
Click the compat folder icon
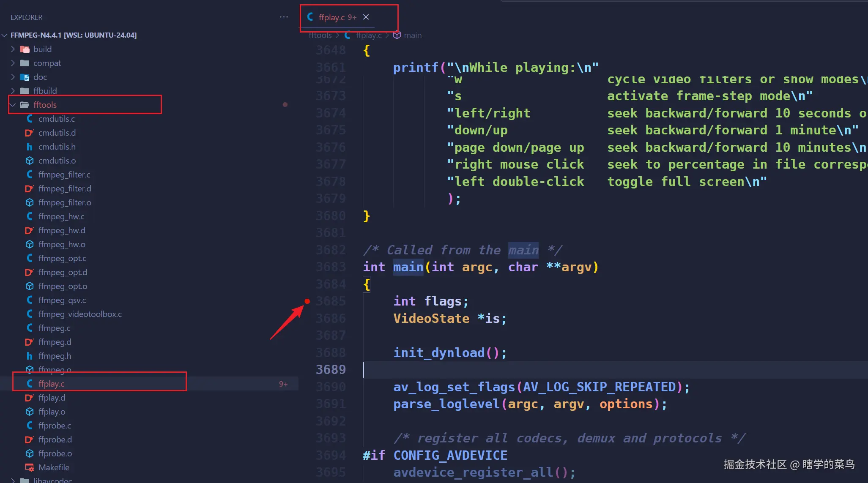click(x=25, y=63)
